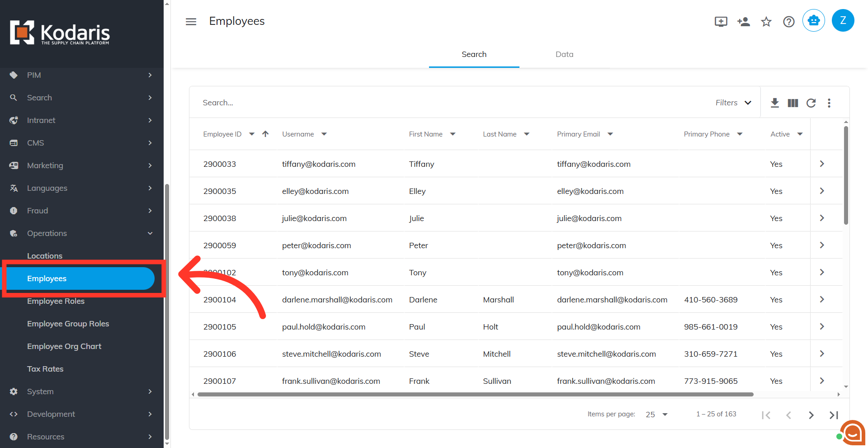This screenshot has height=448, width=868.
Task: Open the hamburger menu icon
Action: (x=191, y=22)
